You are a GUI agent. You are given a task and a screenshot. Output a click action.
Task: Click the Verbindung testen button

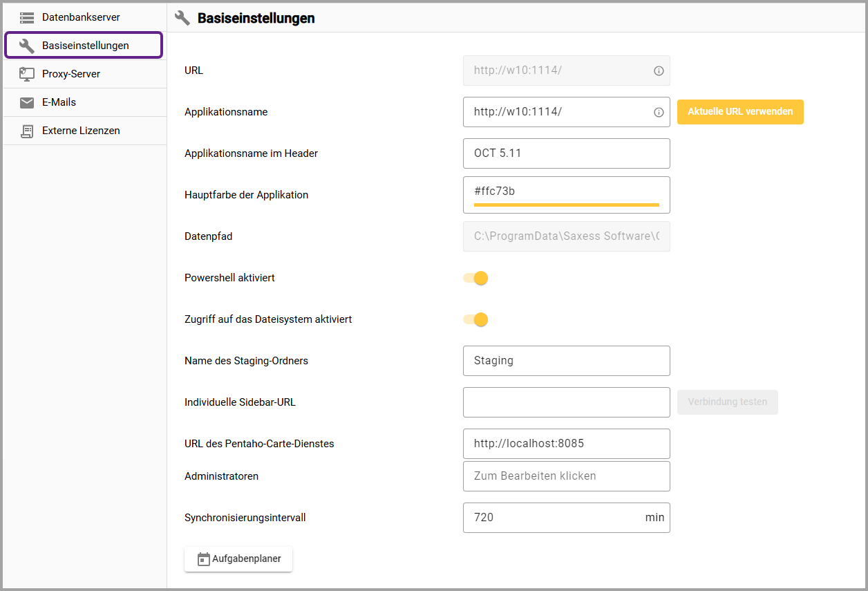tap(727, 402)
